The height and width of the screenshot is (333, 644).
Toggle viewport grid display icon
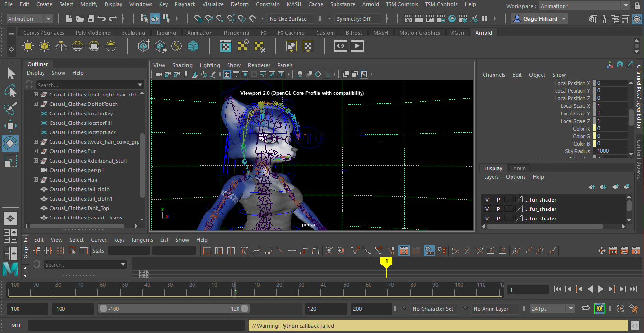click(227, 74)
